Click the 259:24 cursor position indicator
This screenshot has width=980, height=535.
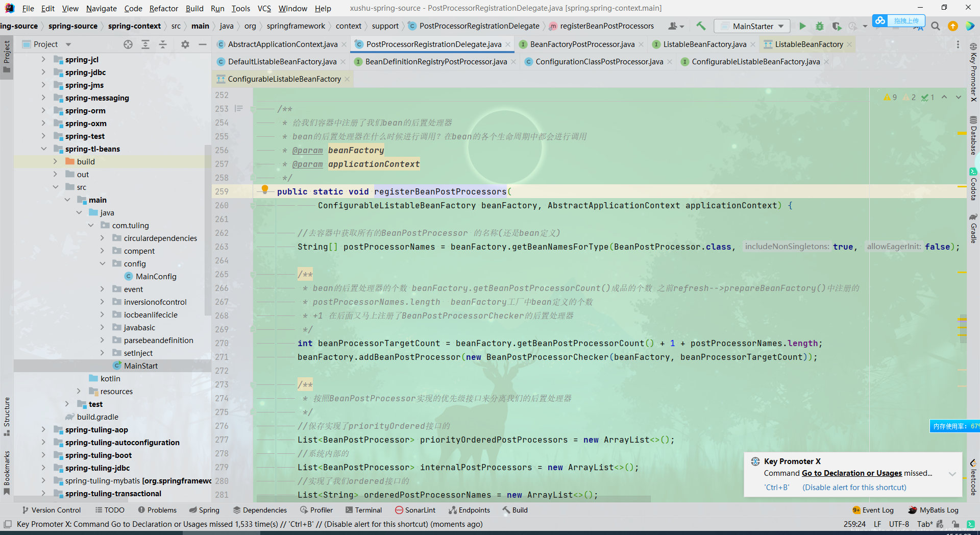(854, 524)
